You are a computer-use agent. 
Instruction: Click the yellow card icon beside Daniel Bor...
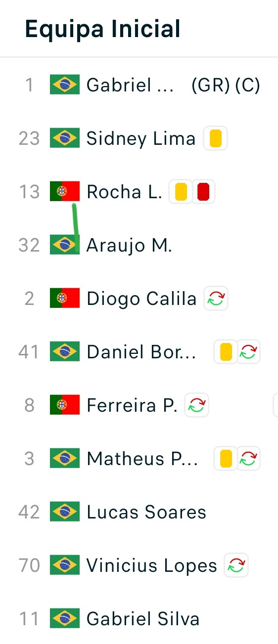[226, 352]
